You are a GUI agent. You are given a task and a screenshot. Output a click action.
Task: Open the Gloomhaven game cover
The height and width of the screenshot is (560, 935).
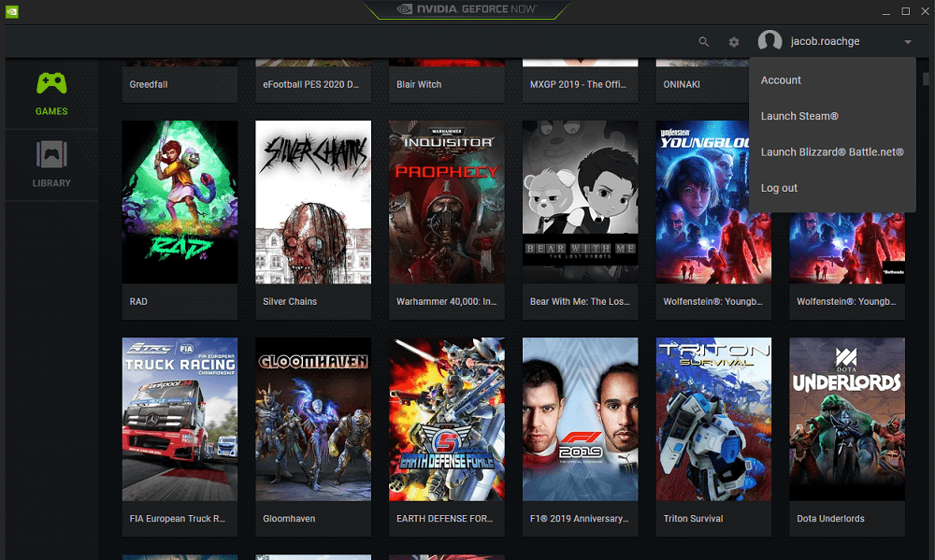click(313, 419)
